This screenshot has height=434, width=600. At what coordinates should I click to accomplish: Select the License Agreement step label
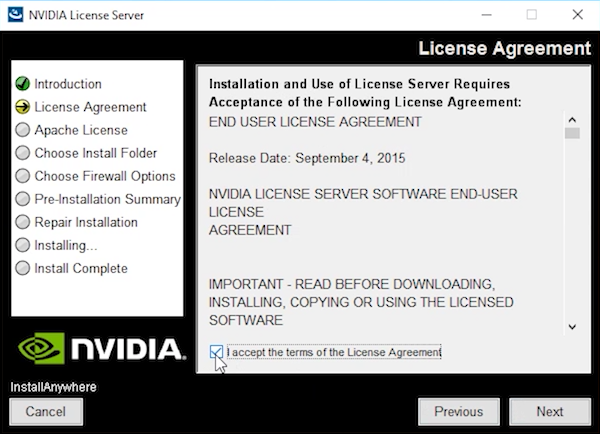(90, 107)
